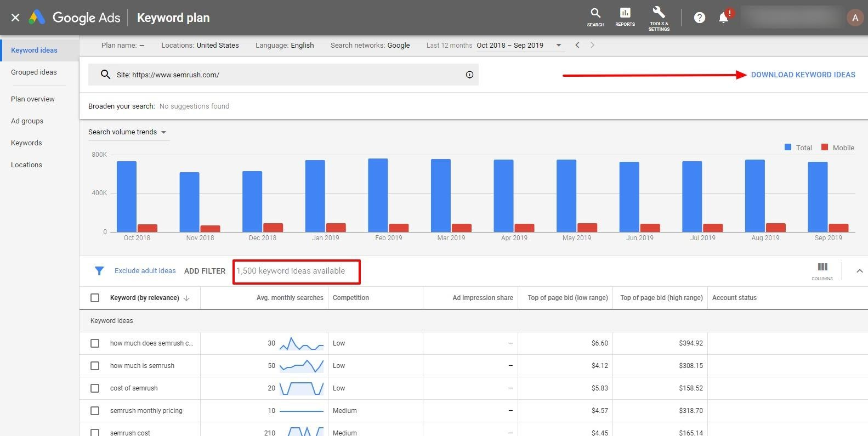Click '1,500 keyword ideas available' text
Viewport: 868px width, 436px height.
click(x=291, y=271)
